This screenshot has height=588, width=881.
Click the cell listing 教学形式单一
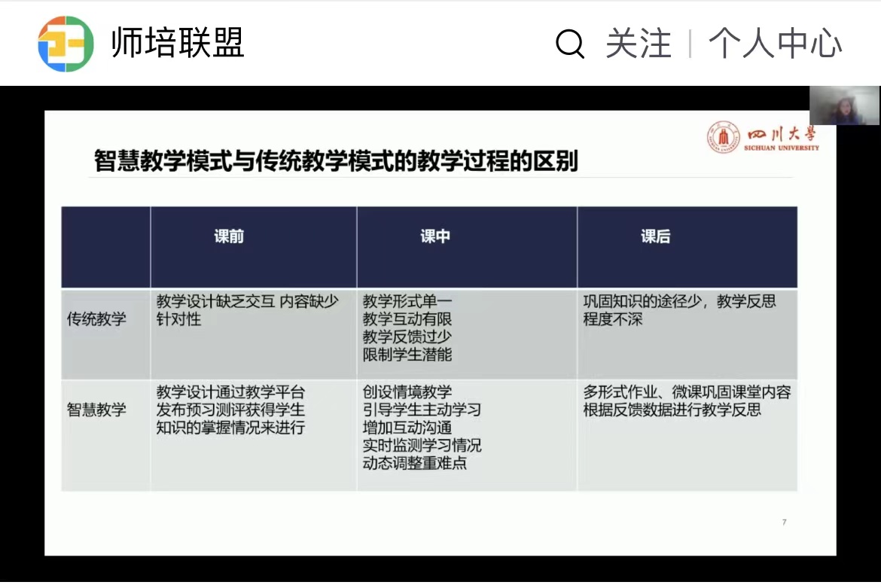pos(407,328)
